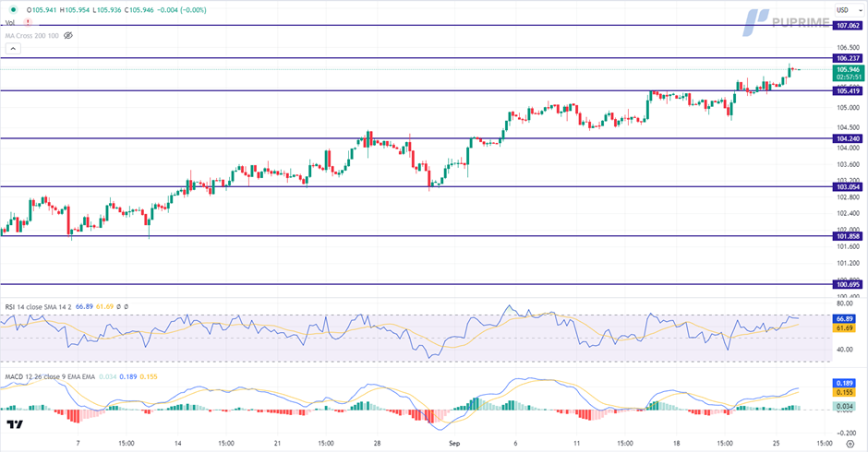The width and height of the screenshot is (868, 452).
Task: Click the green market status dot
Action: [13, 9]
